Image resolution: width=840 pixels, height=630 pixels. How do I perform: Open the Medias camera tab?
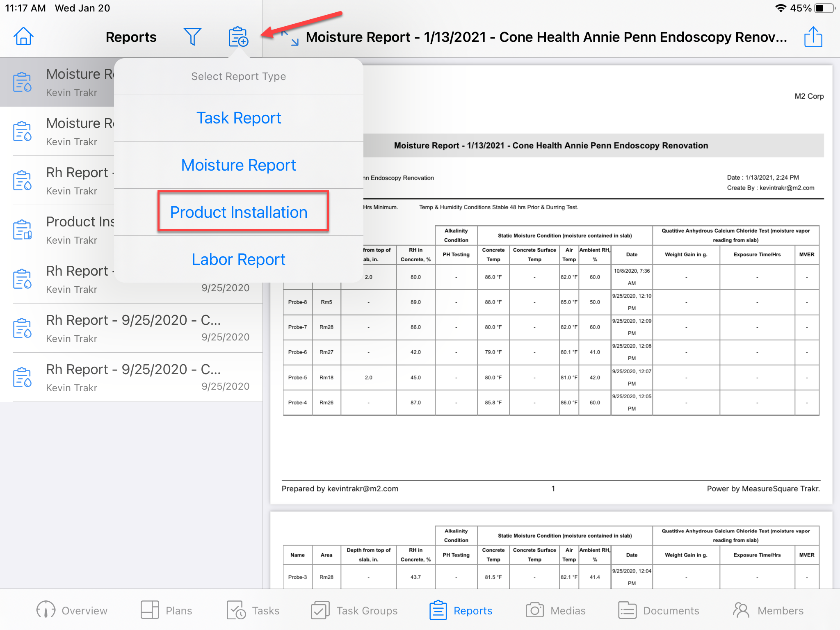(555, 610)
